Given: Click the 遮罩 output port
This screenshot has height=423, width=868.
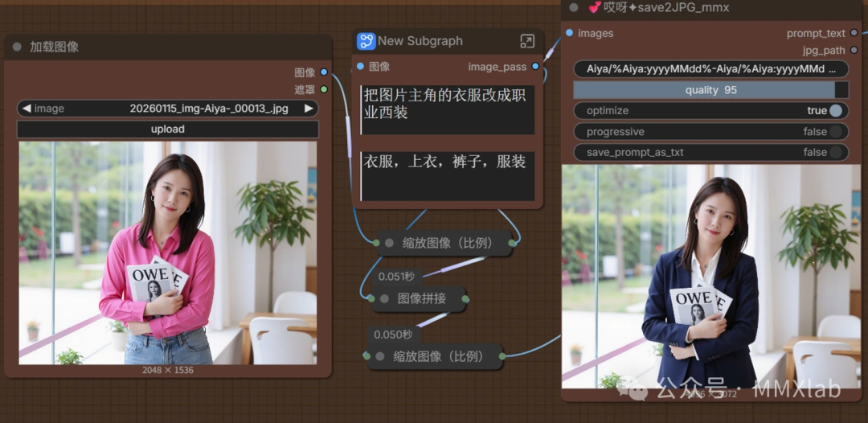Looking at the screenshot, I should tap(324, 89).
